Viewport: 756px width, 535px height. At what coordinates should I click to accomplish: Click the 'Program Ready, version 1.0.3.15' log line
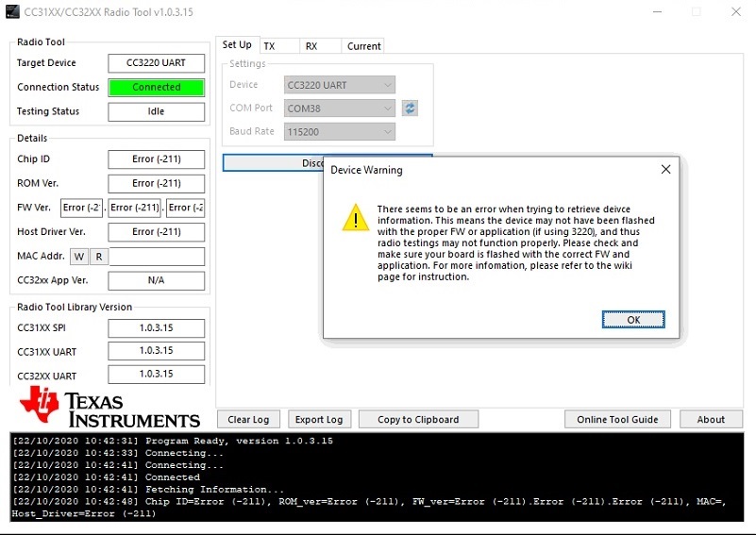(x=173, y=441)
